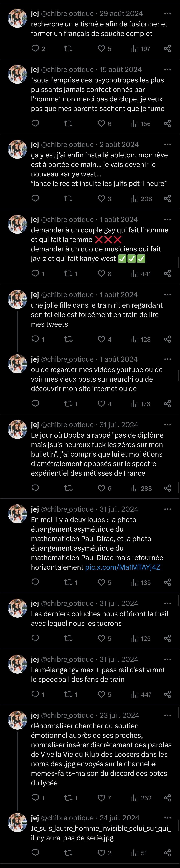Viewport: 180px width, 868px height.
Task: Share the 2 août 2024 tweet
Action: click(167, 198)
